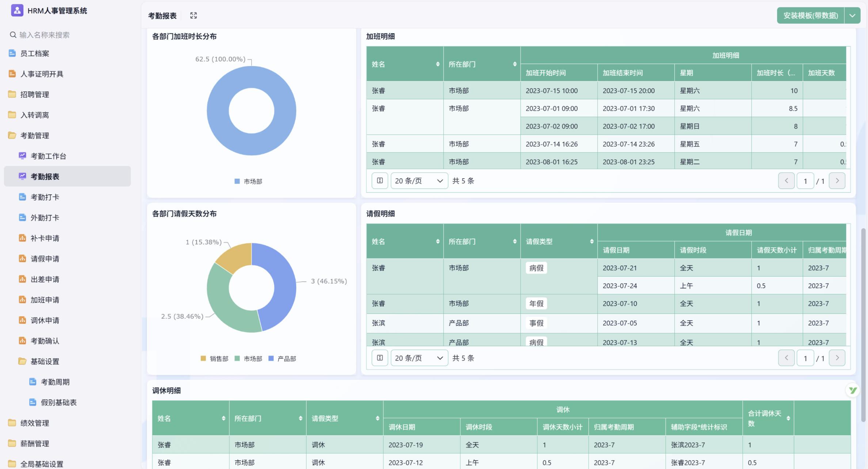Screen dimensions: 868x469
Task: Click the 事假 tag in 请假明细
Action: click(x=536, y=323)
